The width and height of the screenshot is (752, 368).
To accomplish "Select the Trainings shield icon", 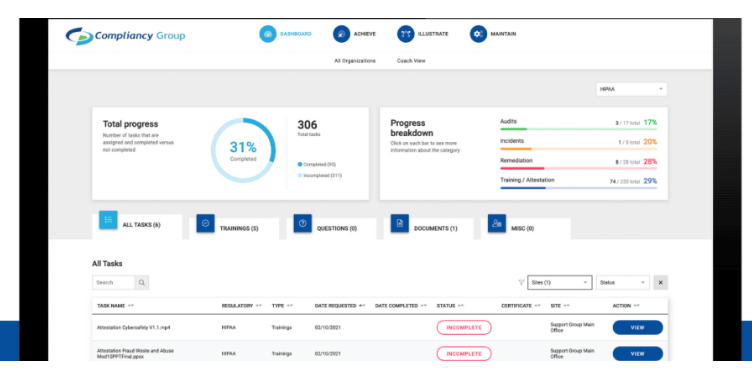I will (205, 224).
